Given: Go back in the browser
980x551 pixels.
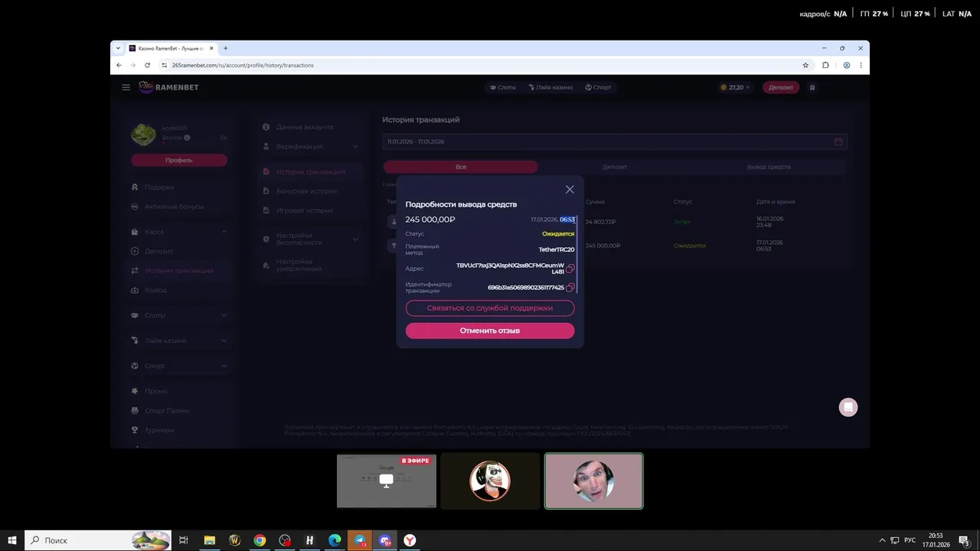Looking at the screenshot, I should [119, 65].
